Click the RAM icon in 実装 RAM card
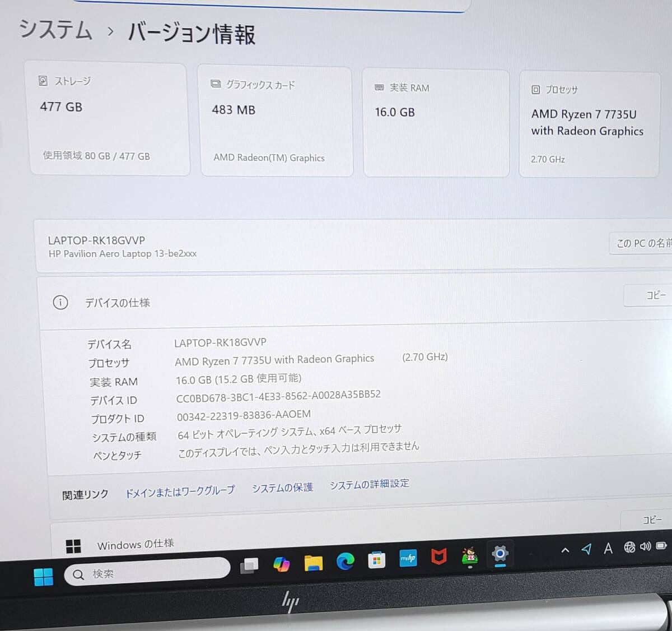The image size is (672, 631). point(379,87)
